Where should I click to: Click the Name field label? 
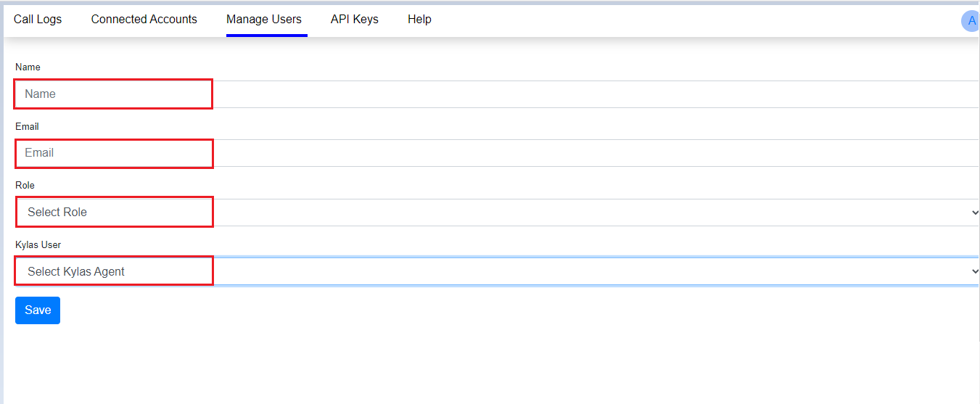pyautogui.click(x=28, y=67)
